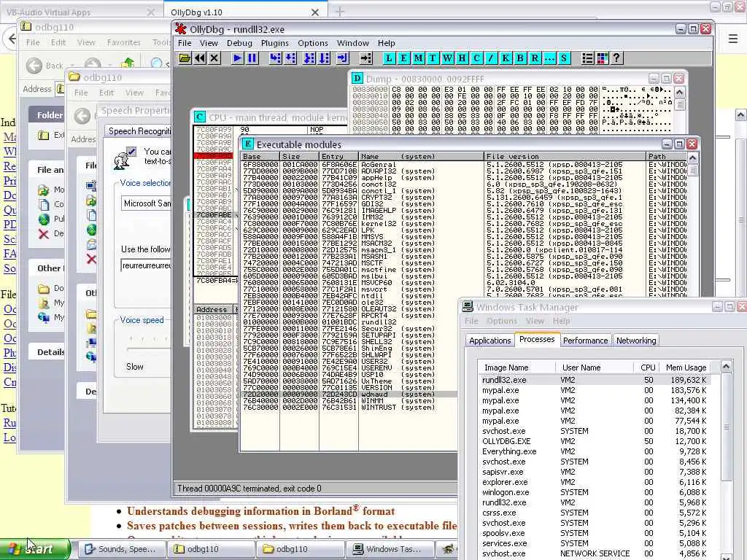Screen dimensions: 747x560
Task: Show Source via S button
Action: [x=564, y=58]
